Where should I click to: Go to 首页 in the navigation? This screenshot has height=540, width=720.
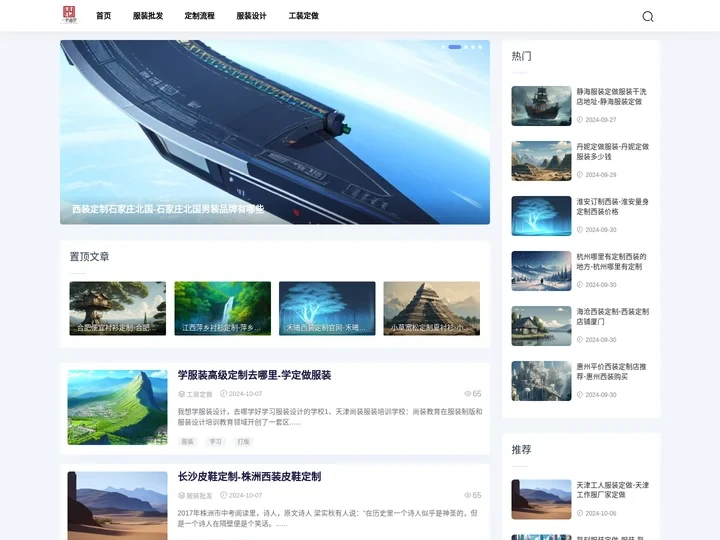click(103, 16)
